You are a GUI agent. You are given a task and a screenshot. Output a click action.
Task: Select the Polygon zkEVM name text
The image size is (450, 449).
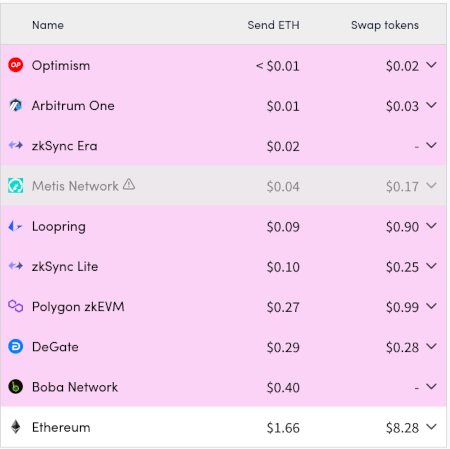[78, 307]
